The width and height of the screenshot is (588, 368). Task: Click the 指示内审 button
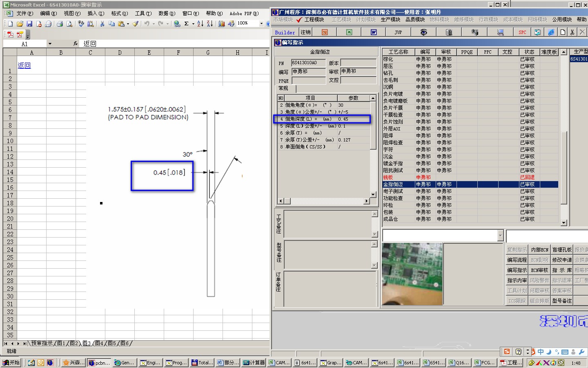tap(517, 280)
